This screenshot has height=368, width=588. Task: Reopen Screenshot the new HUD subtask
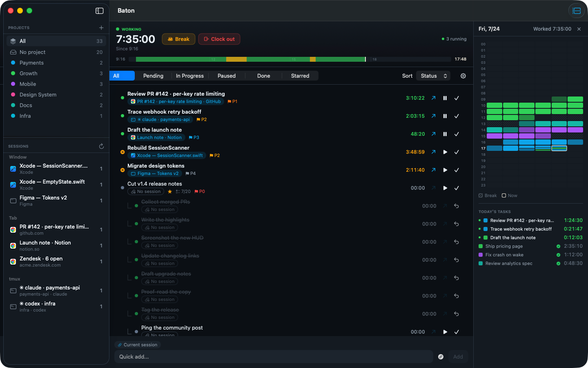[x=457, y=242]
